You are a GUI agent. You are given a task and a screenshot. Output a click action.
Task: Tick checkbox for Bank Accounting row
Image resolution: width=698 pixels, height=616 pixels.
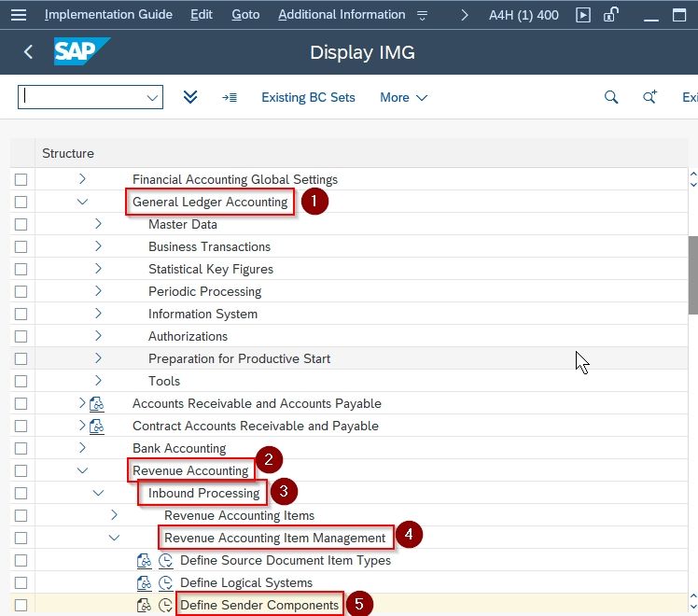(21, 448)
